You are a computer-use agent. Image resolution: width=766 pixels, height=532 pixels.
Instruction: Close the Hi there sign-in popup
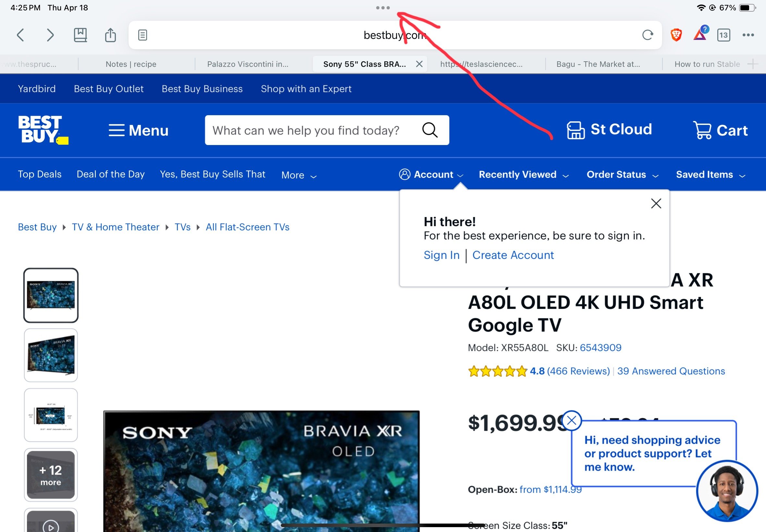click(656, 203)
